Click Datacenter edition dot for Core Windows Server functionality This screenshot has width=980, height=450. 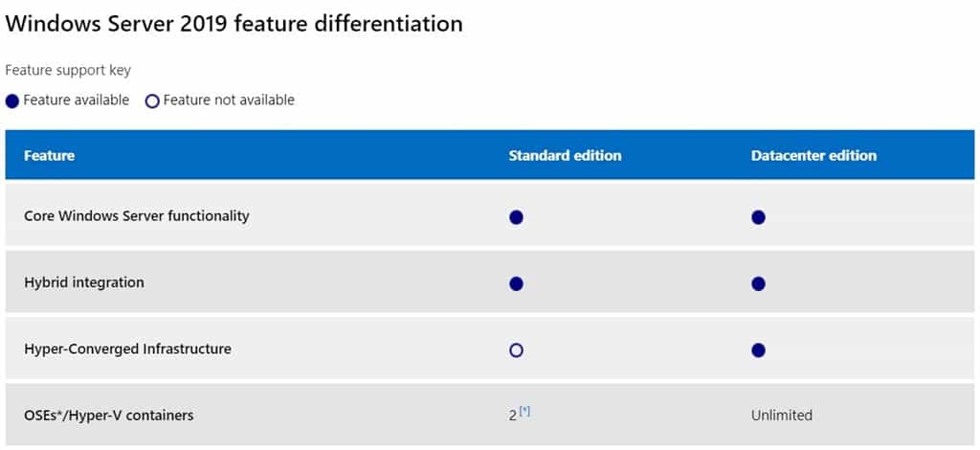click(759, 217)
